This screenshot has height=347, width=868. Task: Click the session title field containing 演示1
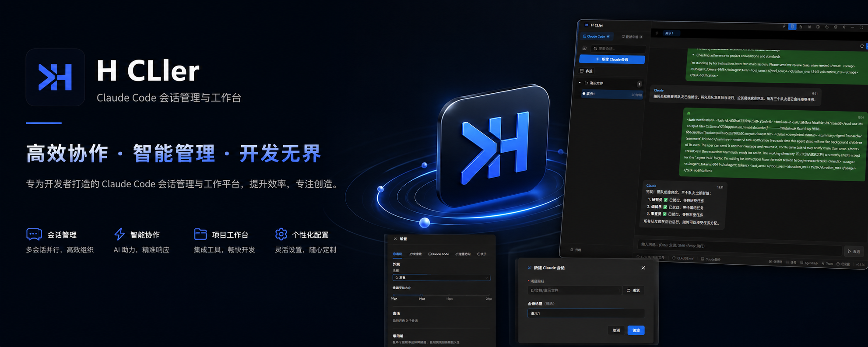tap(586, 313)
